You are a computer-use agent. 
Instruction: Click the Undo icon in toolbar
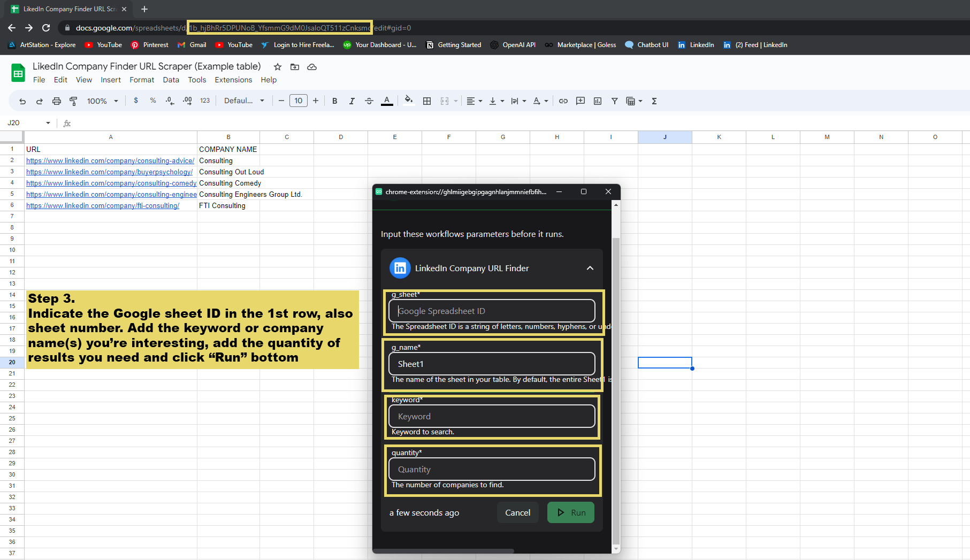(x=22, y=101)
